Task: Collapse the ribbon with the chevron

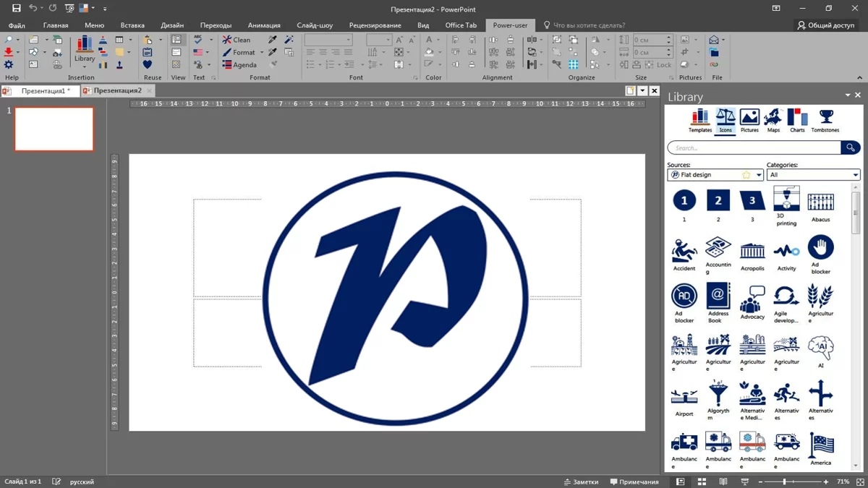Action: [x=859, y=77]
